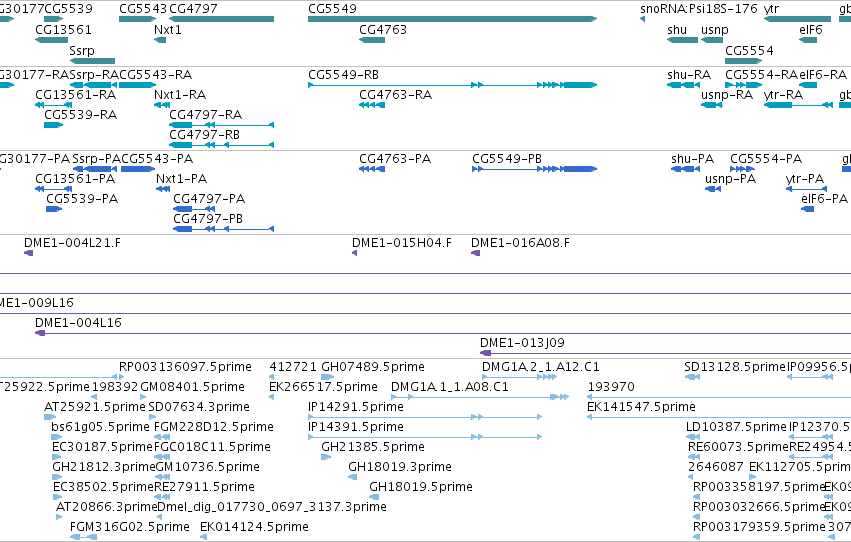Select the eIF6-PA protein label
Viewport: 851px width, 542px height.
[824, 199]
